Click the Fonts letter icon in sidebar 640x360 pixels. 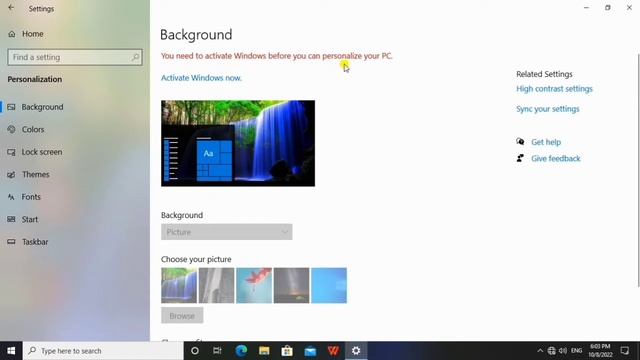pos(11,197)
